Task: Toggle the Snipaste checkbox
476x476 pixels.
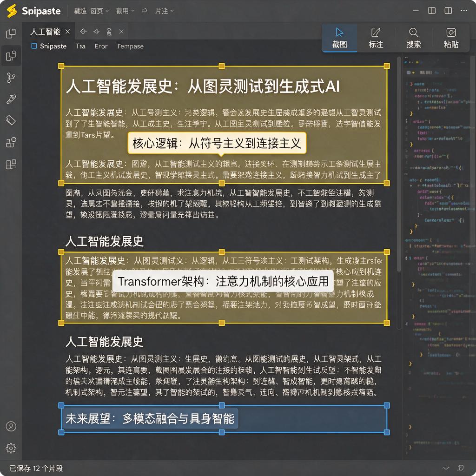Action: pyautogui.click(x=34, y=46)
